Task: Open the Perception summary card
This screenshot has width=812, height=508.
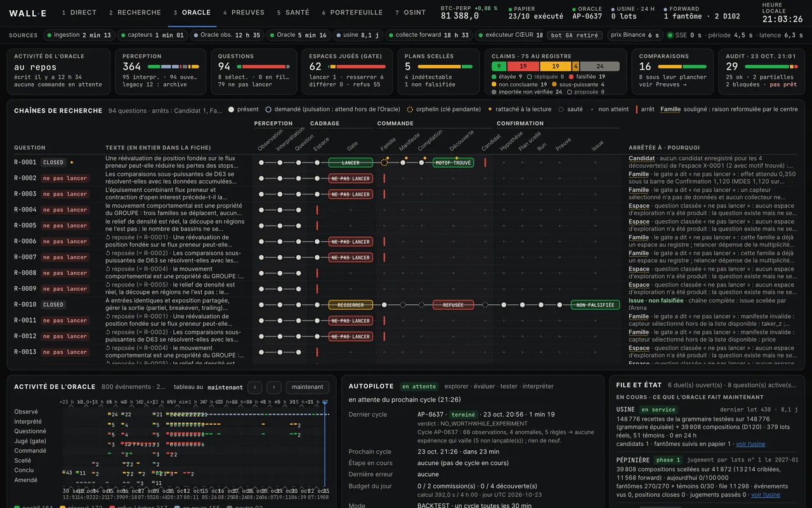Action: (161, 71)
